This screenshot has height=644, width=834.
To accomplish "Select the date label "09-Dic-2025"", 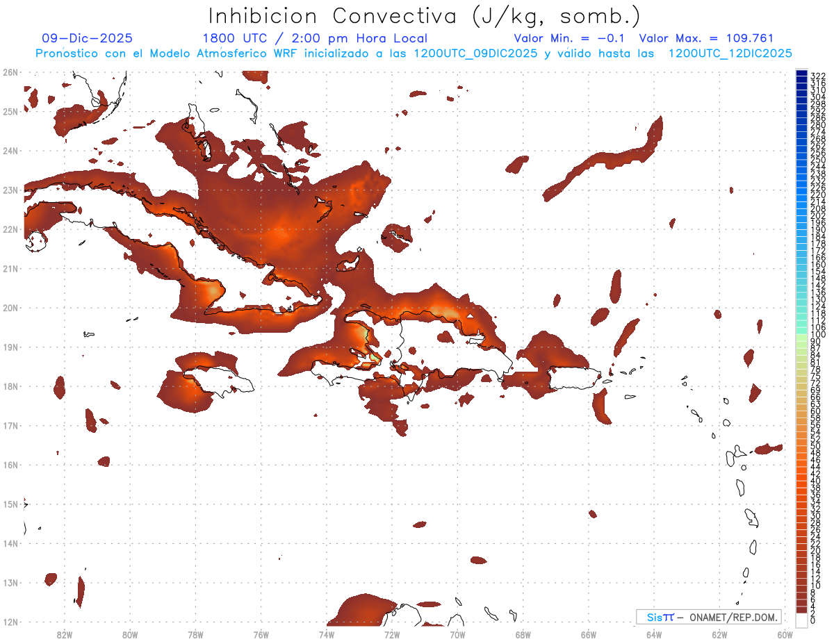I will coord(87,38).
